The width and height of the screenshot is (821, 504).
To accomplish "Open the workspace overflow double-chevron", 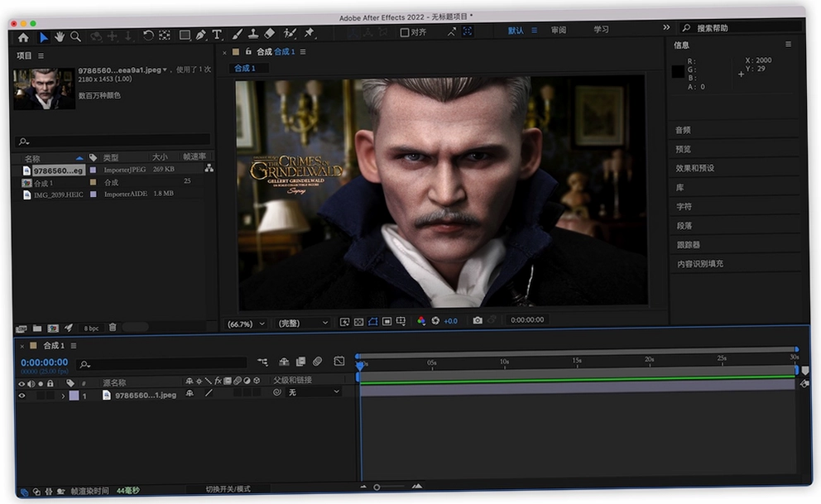I will (x=666, y=27).
